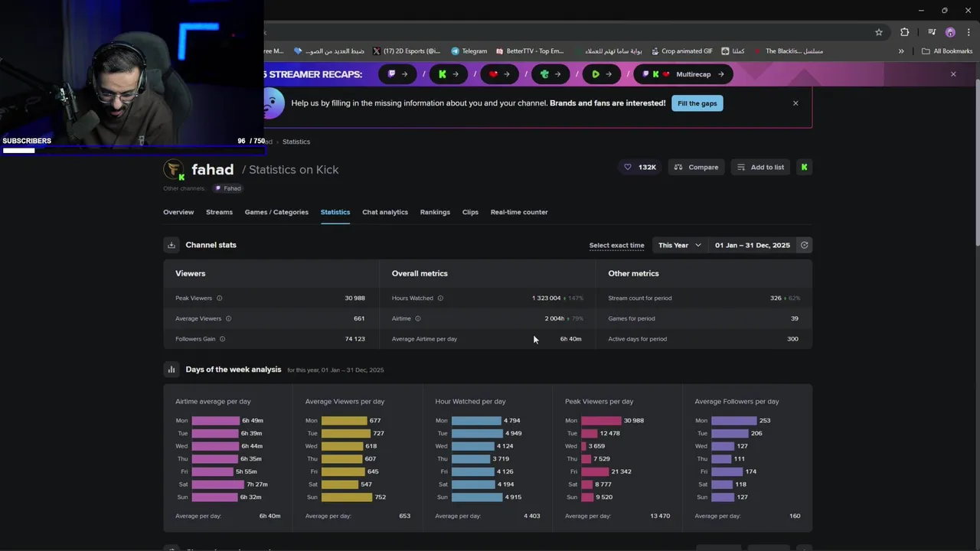This screenshot has width=980, height=551.
Task: Click the fahad channel avatar
Action: click(x=174, y=169)
